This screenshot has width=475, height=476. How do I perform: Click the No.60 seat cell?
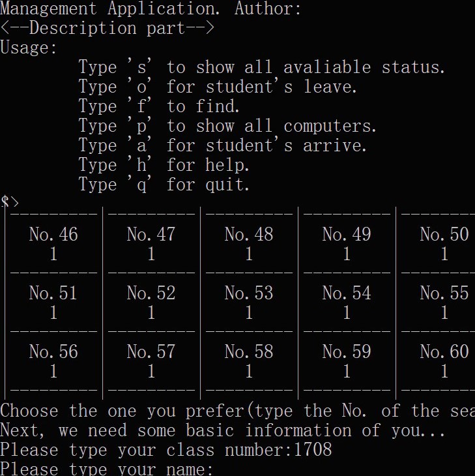[x=444, y=361]
